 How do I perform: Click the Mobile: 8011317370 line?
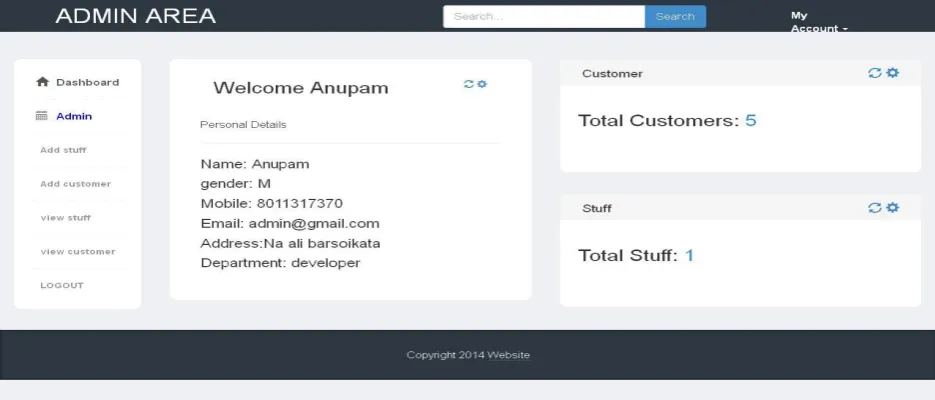pyautogui.click(x=272, y=203)
